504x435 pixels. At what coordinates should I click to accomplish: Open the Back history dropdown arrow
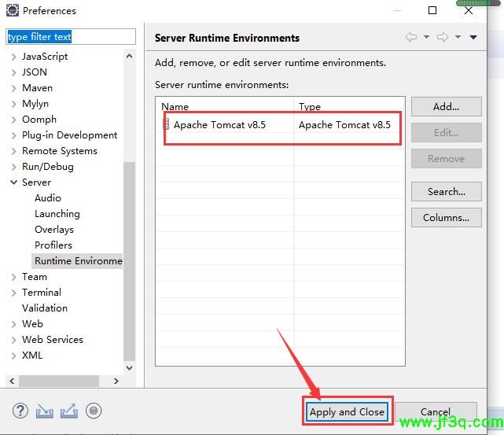[x=426, y=38]
